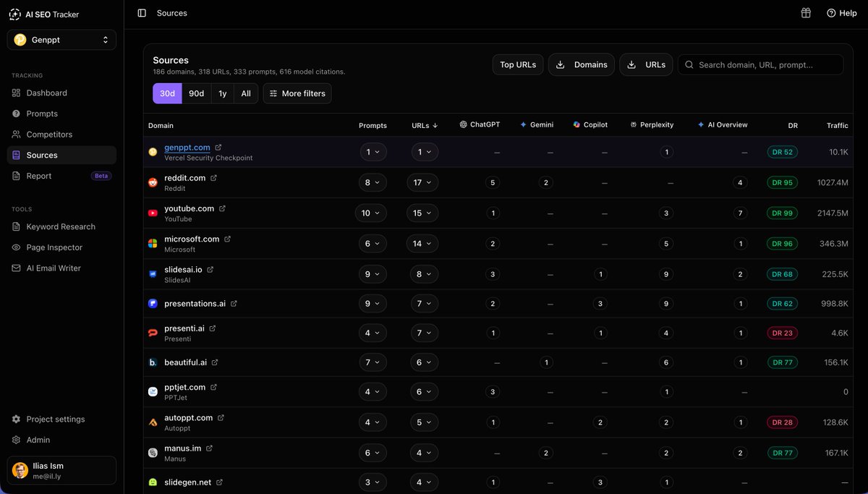The width and height of the screenshot is (868, 494).
Task: Focus the search domain, URL, prompt field
Action: tap(760, 64)
